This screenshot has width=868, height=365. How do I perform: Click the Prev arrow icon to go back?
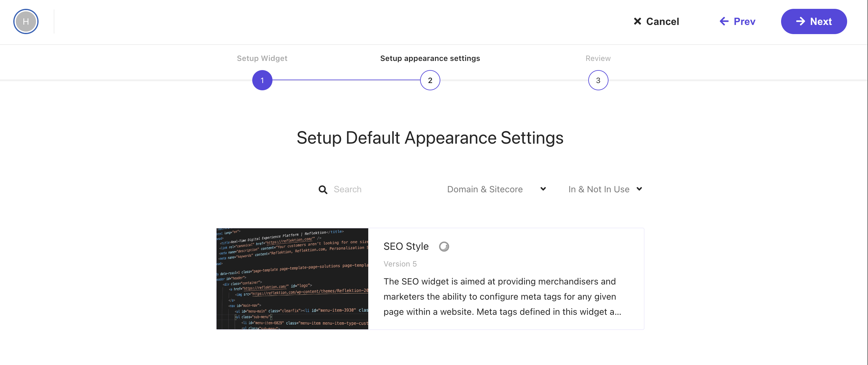pos(724,21)
